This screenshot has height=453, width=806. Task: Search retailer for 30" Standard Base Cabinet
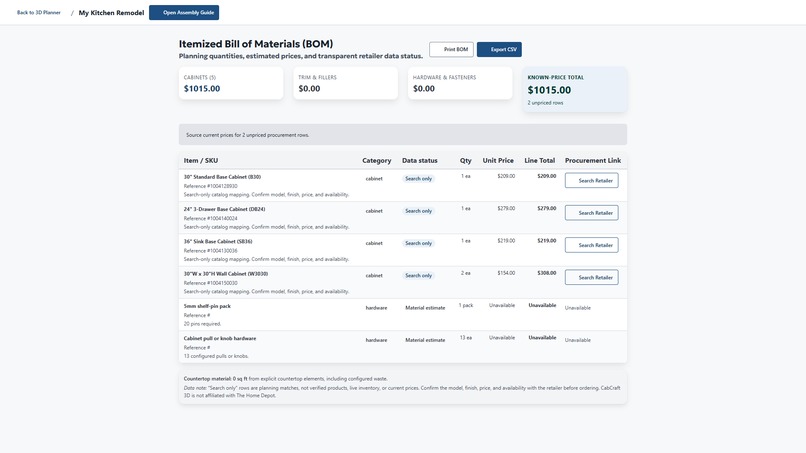[x=592, y=180]
